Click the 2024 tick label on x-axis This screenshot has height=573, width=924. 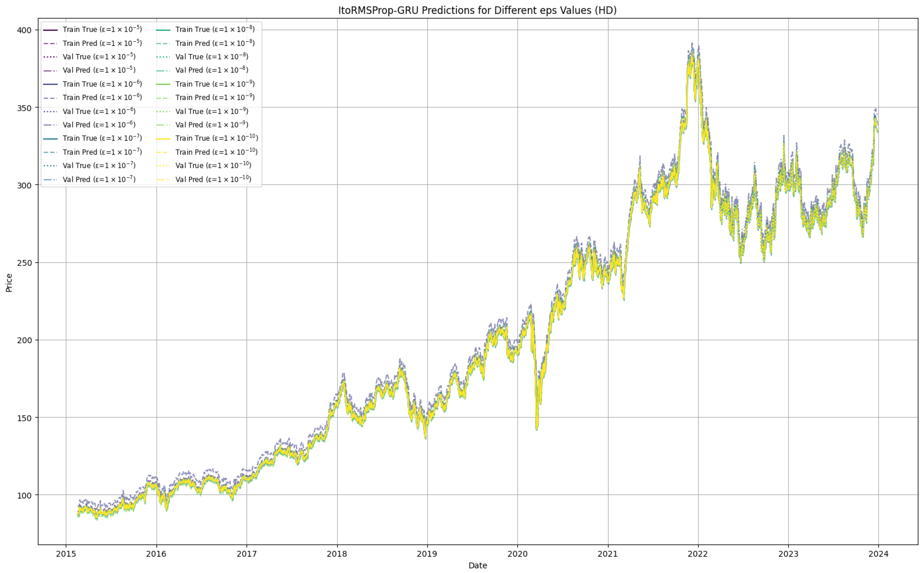pos(878,554)
